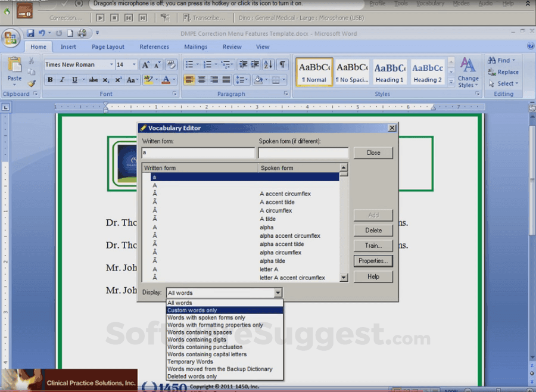Click the Written form input field
Viewport: 536px width, 392px height.
198,153
